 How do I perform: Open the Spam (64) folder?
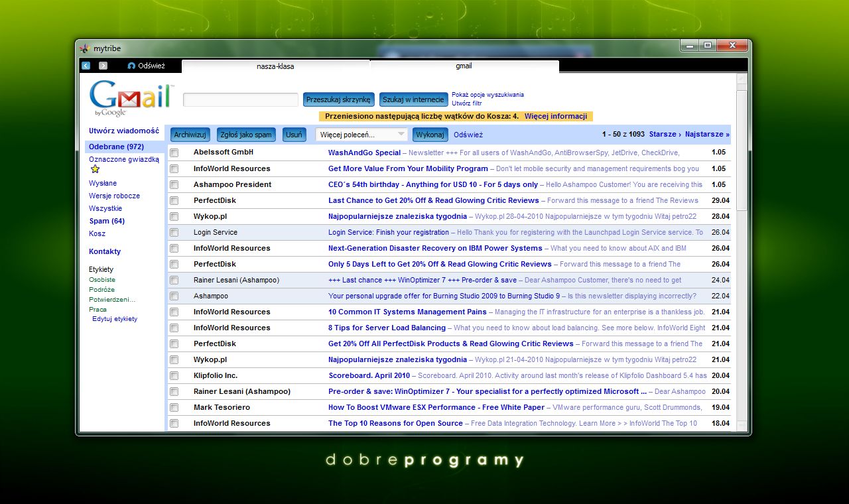point(107,221)
